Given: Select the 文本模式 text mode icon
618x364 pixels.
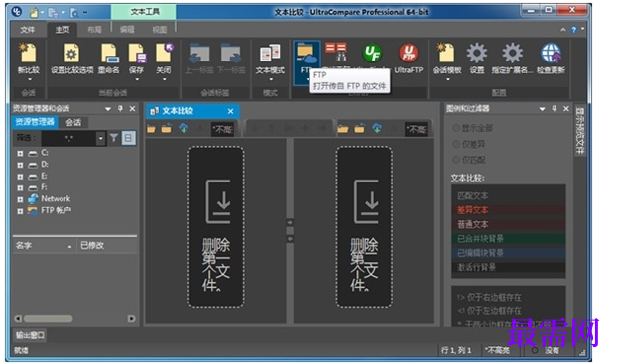Looking at the screenshot, I should pyautogui.click(x=270, y=54).
